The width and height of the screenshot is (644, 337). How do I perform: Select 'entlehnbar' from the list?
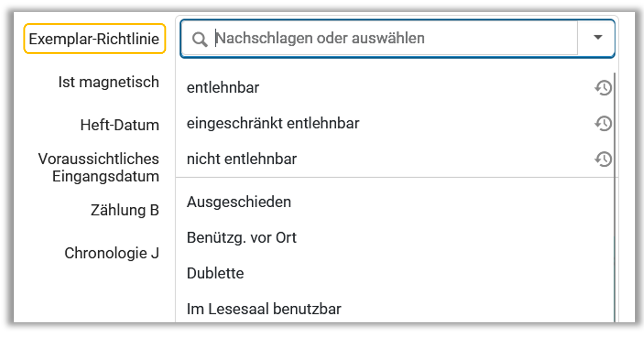pos(223,88)
